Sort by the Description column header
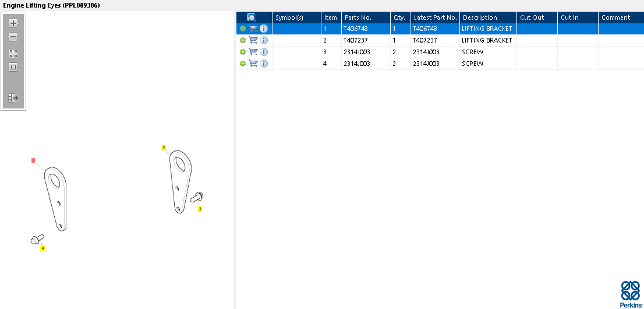Viewport: 644px width, 309px height. (x=488, y=17)
